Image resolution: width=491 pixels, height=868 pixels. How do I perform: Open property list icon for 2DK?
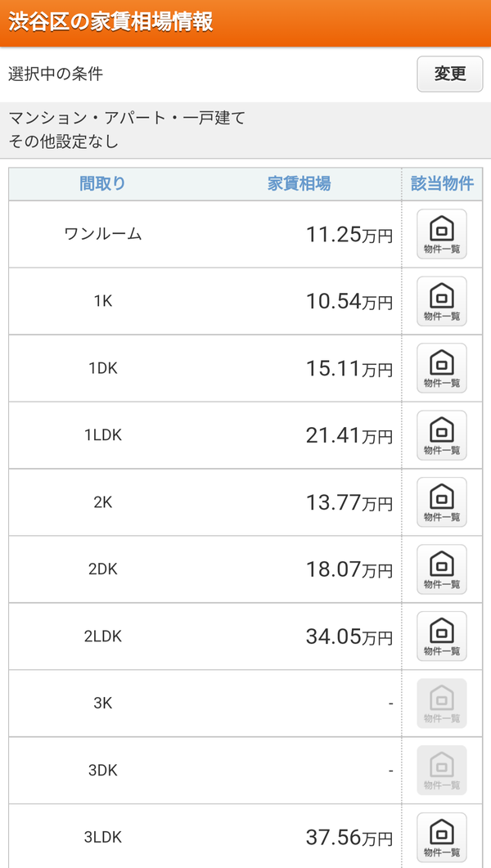(442, 569)
